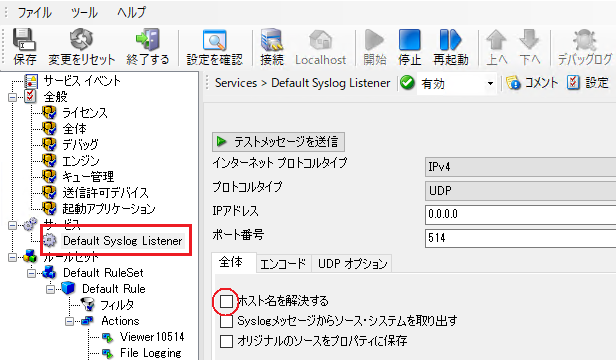Select the Actions tree node
The height and width of the screenshot is (360, 616).
[120, 321]
